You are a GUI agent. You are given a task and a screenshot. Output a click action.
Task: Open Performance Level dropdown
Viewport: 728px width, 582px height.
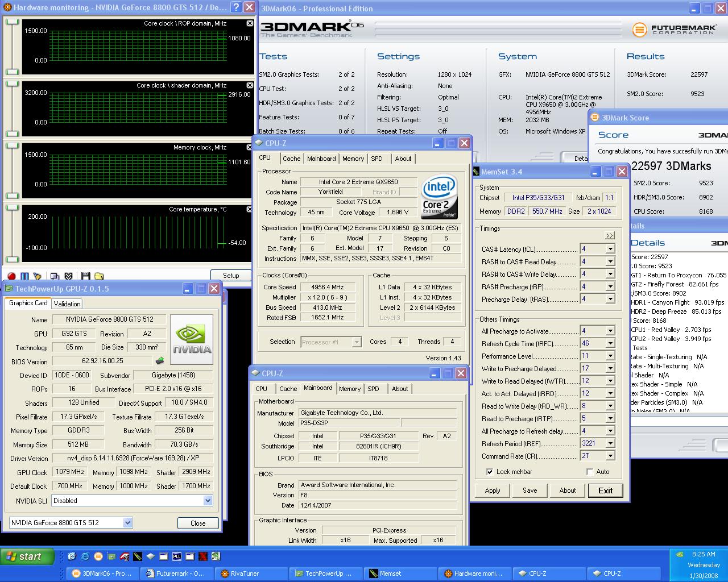610,356
